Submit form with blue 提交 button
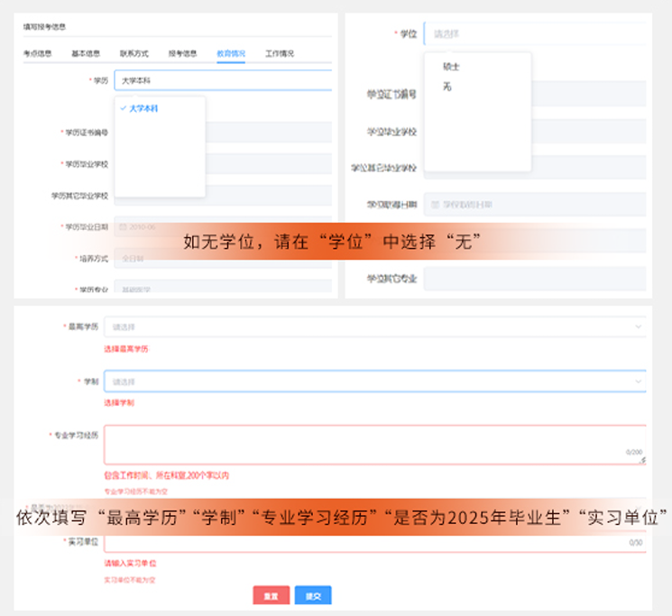The width and height of the screenshot is (672, 616). (313, 595)
